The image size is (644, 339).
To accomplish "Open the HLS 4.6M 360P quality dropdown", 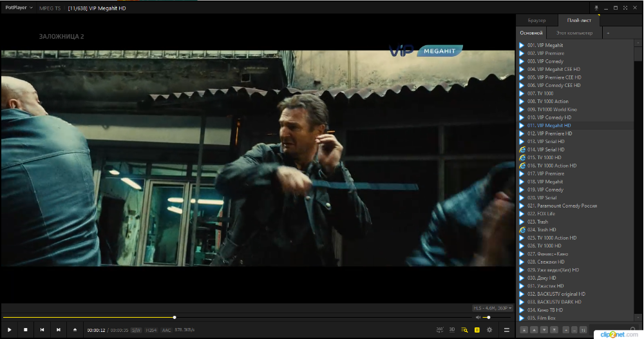I will click(x=493, y=308).
